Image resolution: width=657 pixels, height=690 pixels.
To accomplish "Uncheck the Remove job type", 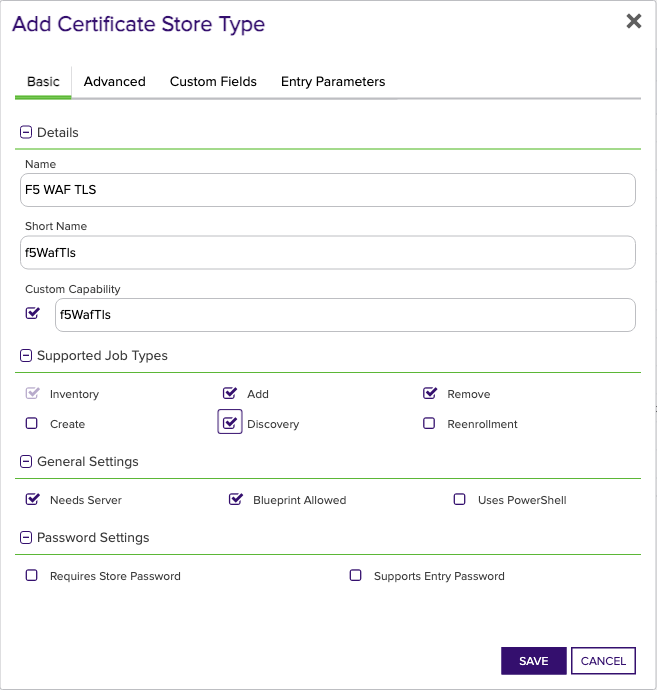I will 429,393.
